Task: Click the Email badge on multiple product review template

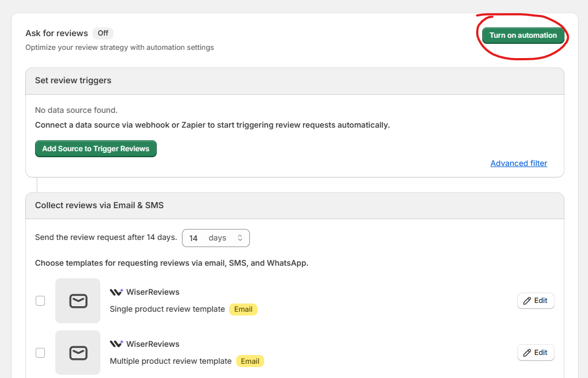Action: point(250,361)
